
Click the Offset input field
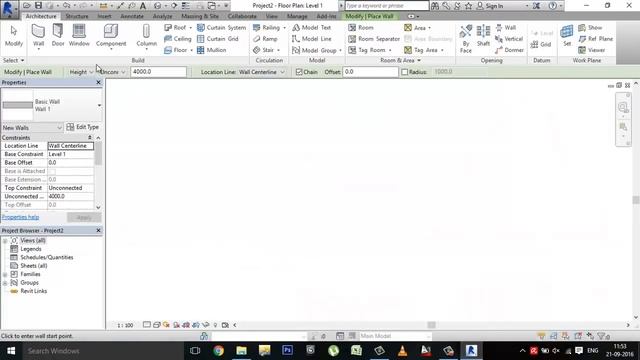coord(371,72)
